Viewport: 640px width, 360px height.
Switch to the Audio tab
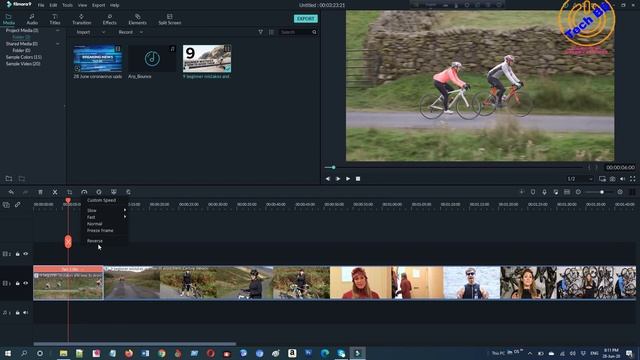click(x=32, y=19)
